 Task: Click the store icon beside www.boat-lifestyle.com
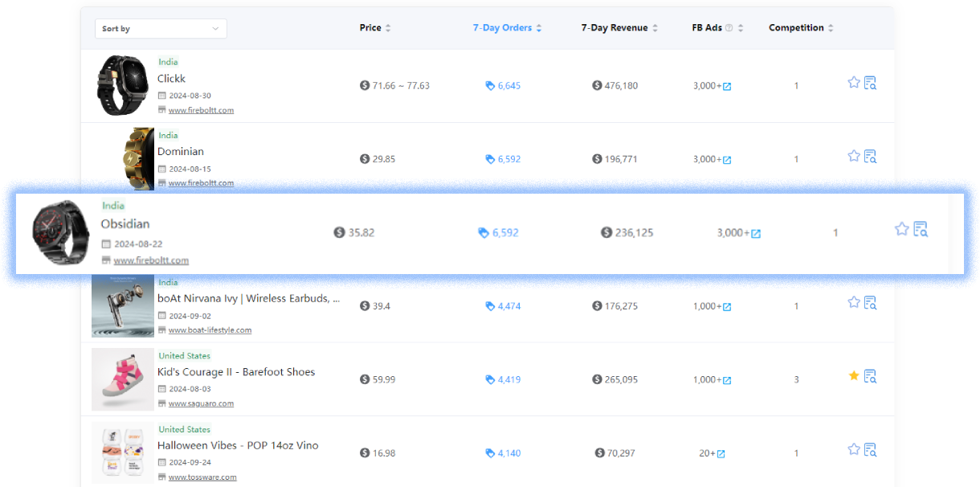161,330
